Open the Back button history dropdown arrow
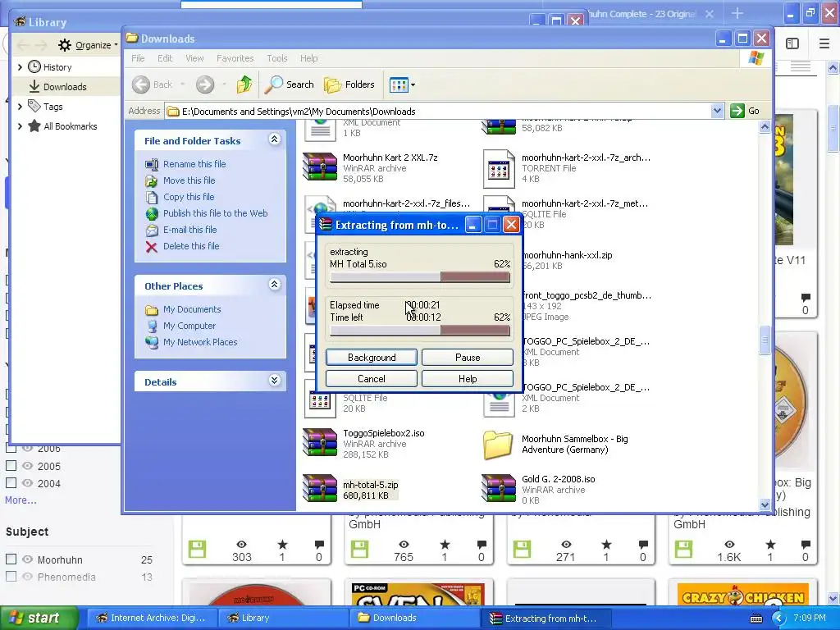The height and width of the screenshot is (630, 840). (x=183, y=84)
